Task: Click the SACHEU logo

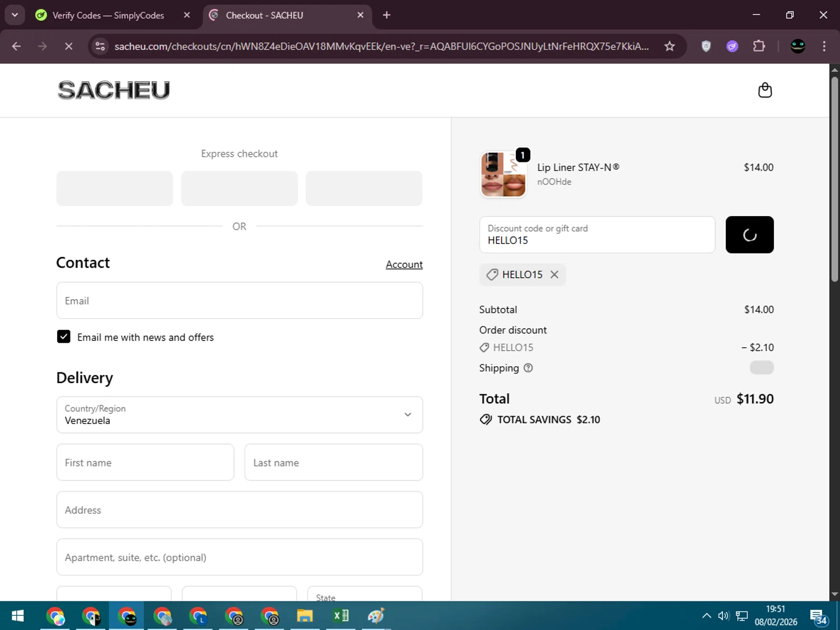Action: (x=114, y=90)
